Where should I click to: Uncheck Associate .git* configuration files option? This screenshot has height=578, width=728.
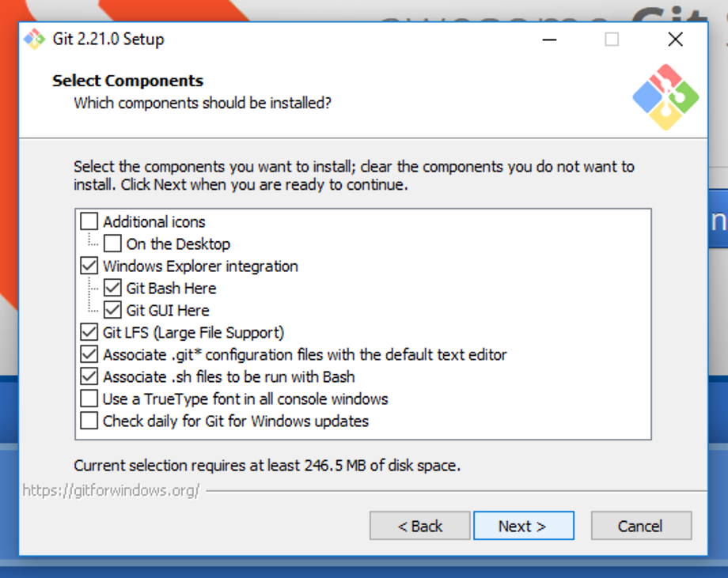point(89,354)
